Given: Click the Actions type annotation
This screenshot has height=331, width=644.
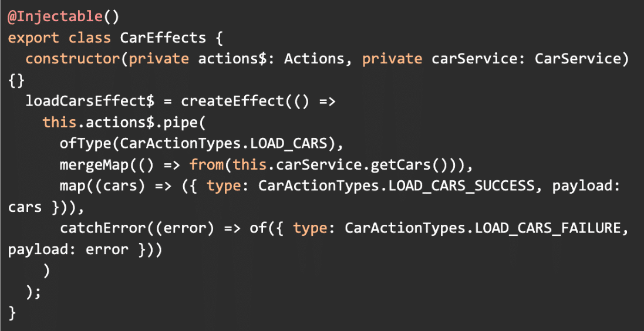Looking at the screenshot, I should pyautogui.click(x=315, y=59).
